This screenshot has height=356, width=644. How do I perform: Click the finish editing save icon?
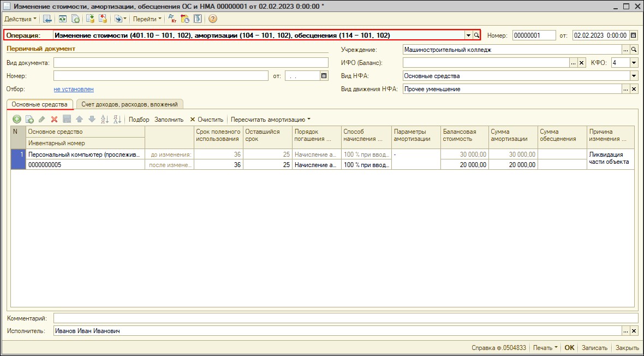(x=67, y=120)
